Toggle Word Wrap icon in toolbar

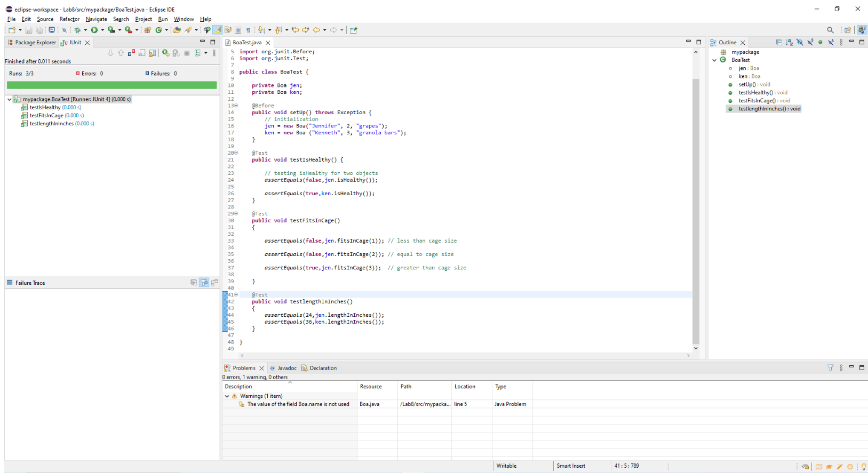tap(228, 30)
